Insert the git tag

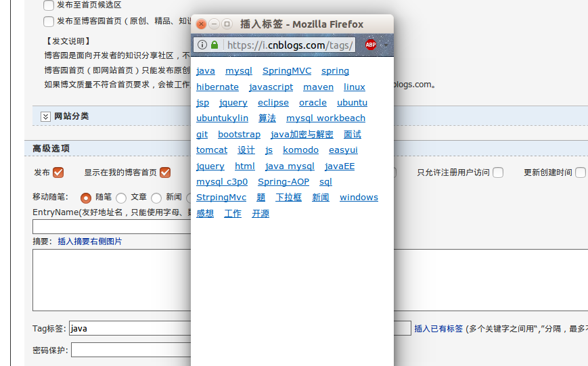[x=202, y=134]
